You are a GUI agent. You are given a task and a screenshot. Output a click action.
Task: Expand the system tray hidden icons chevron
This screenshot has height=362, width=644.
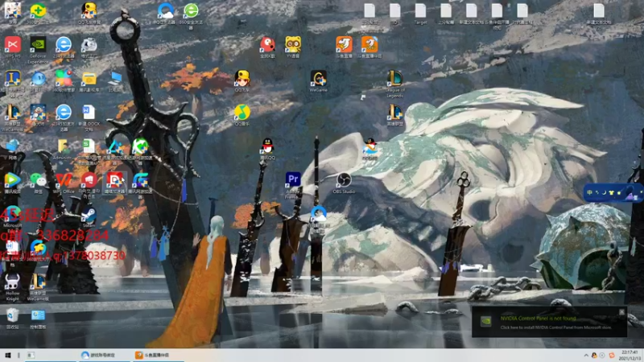click(586, 356)
